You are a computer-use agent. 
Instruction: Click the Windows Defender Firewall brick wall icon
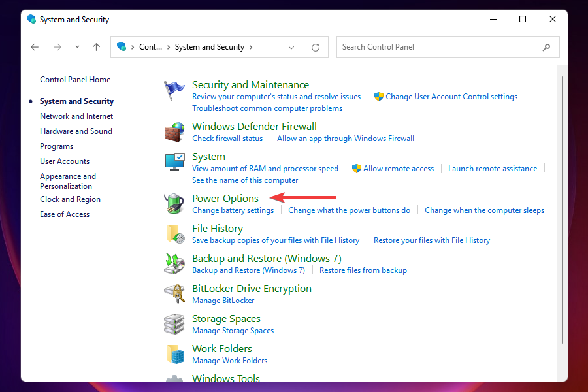[x=174, y=132]
